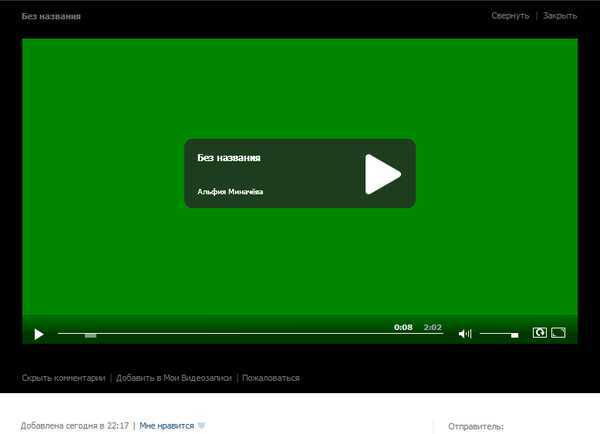Viewport: 600px width, 434px height.
Task: Switch to fullscreen with the expand icon
Action: pyautogui.click(x=558, y=333)
